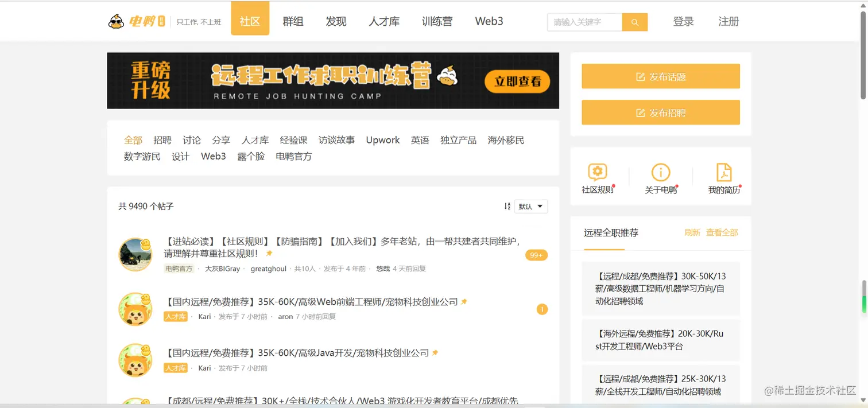868x408 pixels.
Task: Select the 分享 category filter
Action: [221, 140]
